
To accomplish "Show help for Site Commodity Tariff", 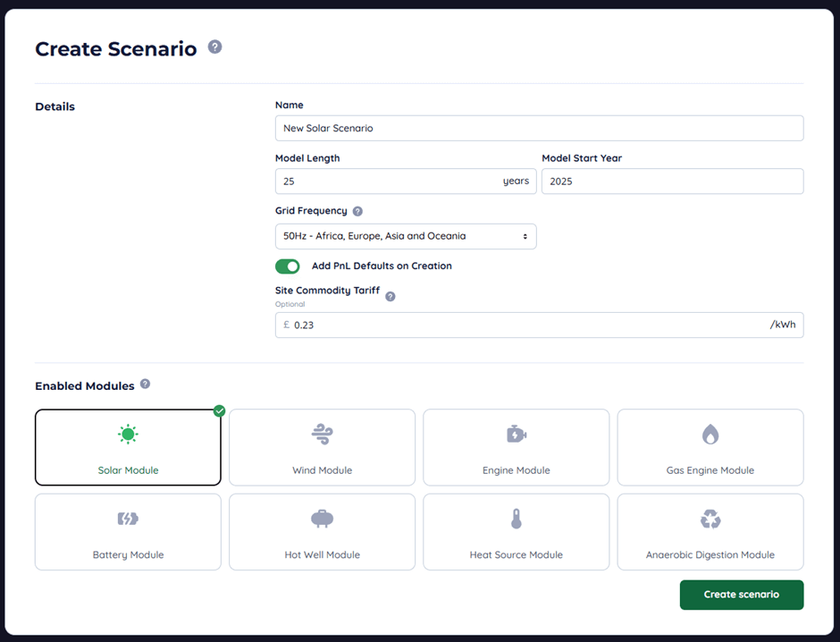I will (x=390, y=296).
